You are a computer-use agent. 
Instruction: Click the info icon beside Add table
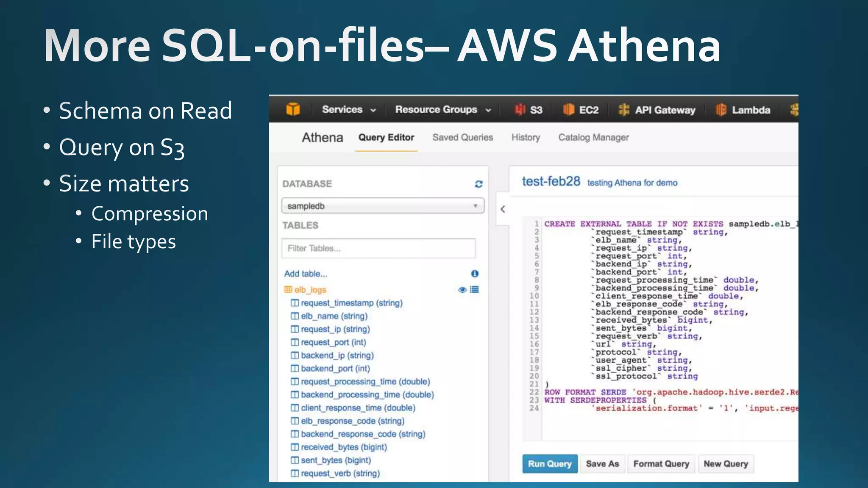(475, 274)
